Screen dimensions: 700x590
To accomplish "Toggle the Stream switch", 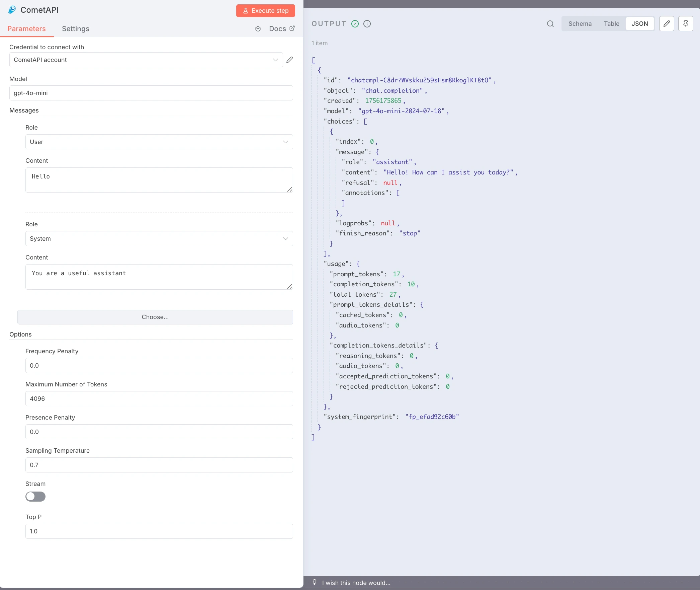I will coord(35,497).
